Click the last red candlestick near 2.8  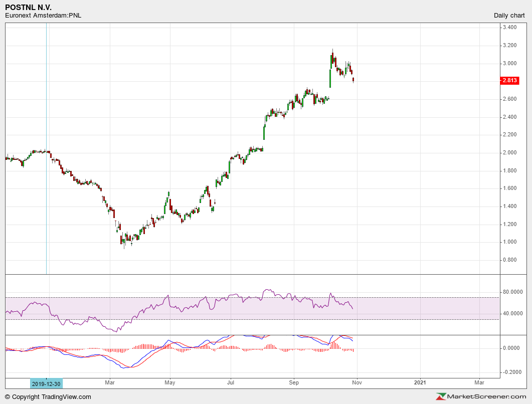pos(353,79)
